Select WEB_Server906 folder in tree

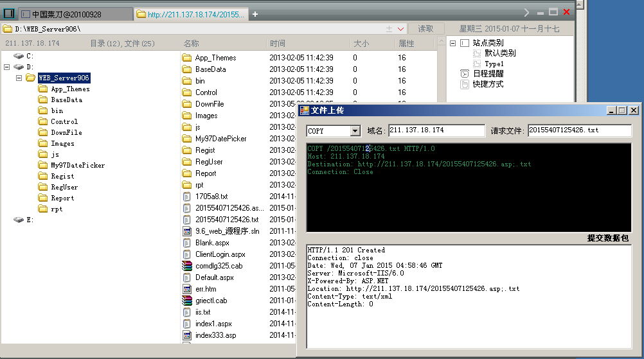point(64,78)
